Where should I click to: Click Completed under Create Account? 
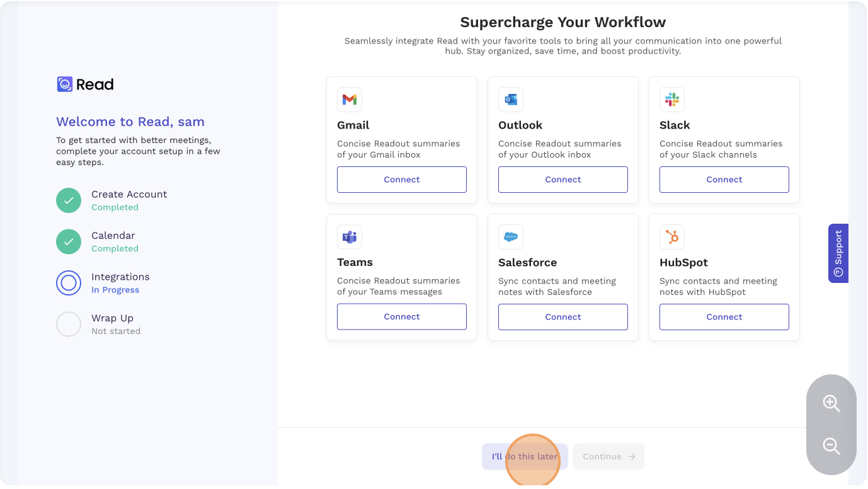point(115,207)
